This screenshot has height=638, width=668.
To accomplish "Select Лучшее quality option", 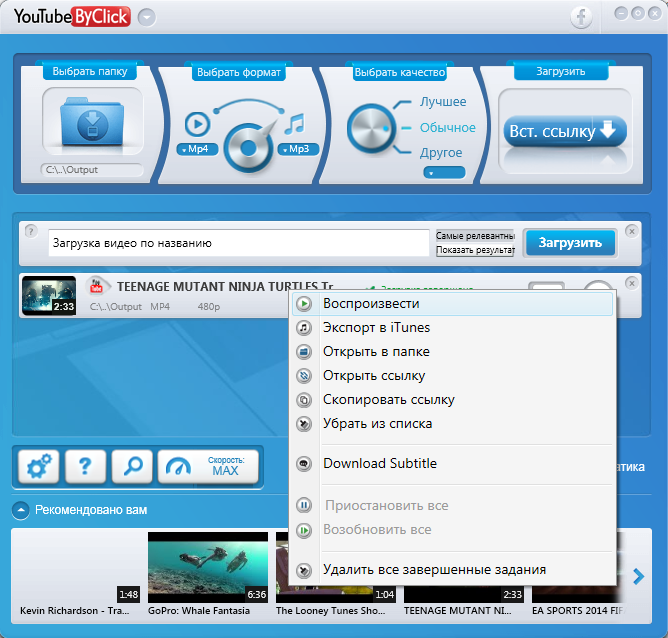I will 443,102.
